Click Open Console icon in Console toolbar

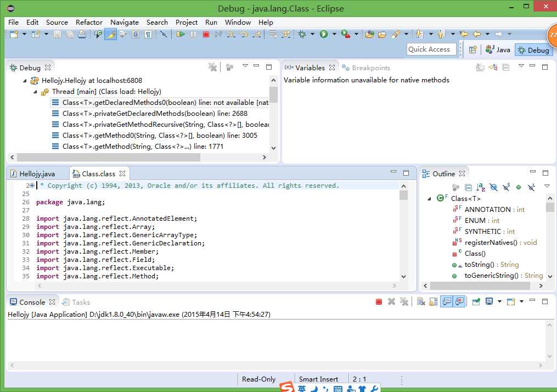(x=511, y=302)
